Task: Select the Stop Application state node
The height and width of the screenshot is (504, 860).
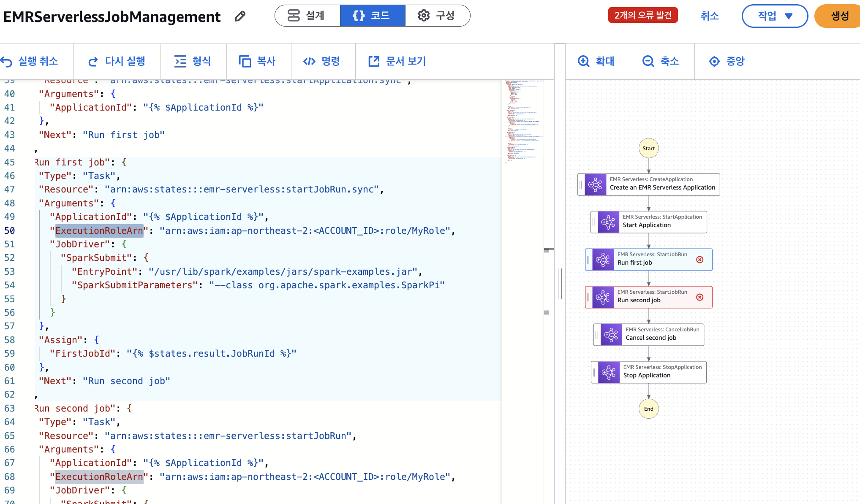Action: pos(649,372)
